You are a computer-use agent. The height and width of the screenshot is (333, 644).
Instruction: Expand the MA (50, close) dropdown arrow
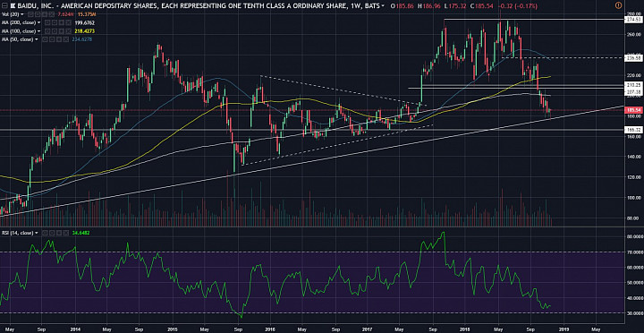(36, 39)
